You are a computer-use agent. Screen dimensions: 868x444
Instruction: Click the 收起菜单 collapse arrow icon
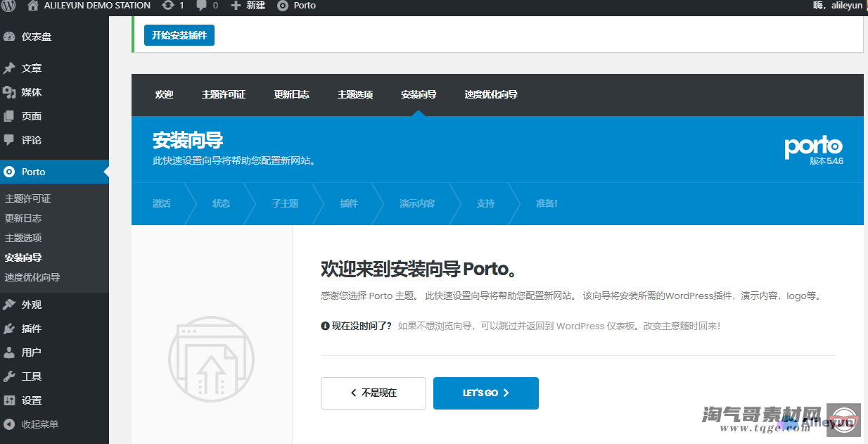(x=9, y=424)
